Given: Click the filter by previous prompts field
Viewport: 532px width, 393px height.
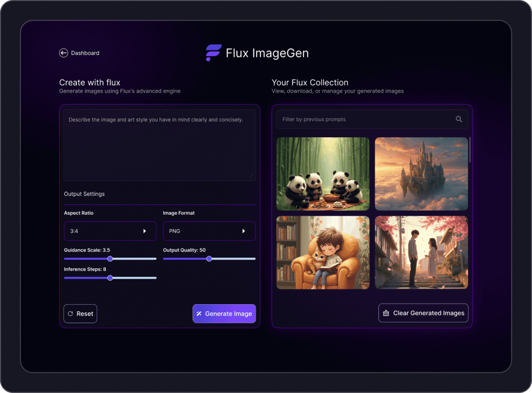Looking at the screenshot, I should (x=364, y=119).
